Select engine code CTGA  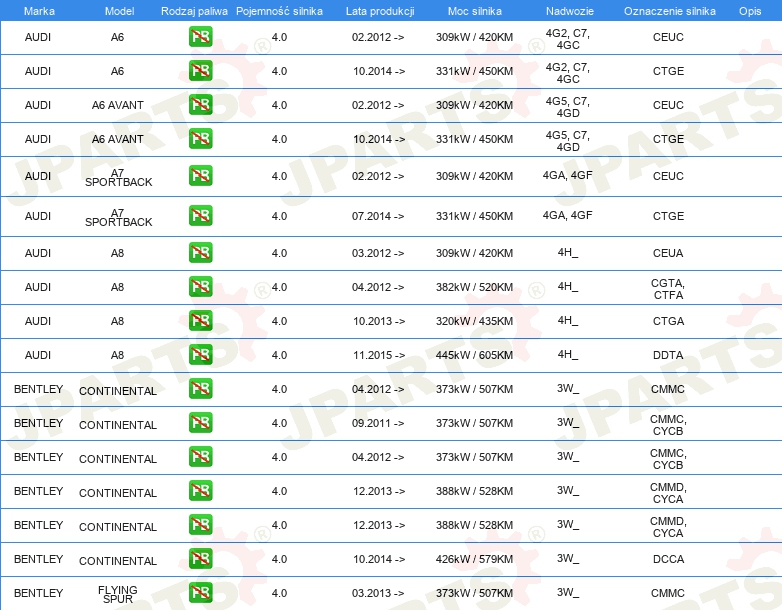pos(668,321)
